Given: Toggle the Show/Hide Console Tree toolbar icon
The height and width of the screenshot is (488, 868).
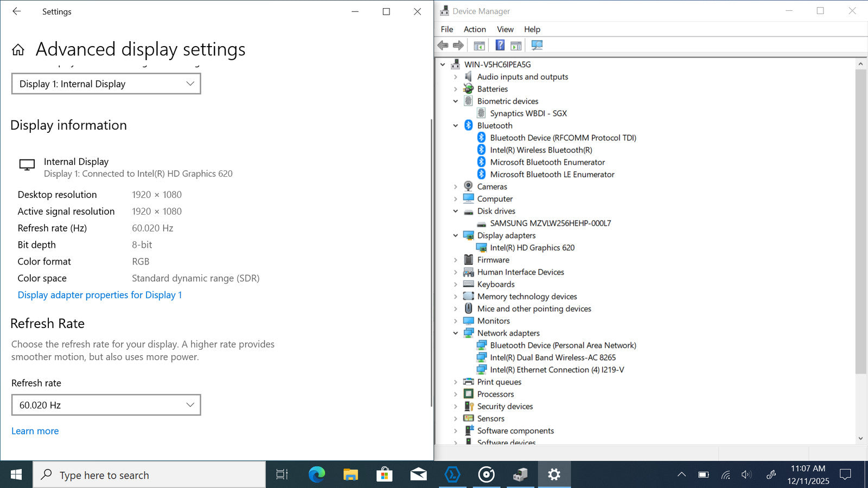Looking at the screenshot, I should (x=479, y=46).
